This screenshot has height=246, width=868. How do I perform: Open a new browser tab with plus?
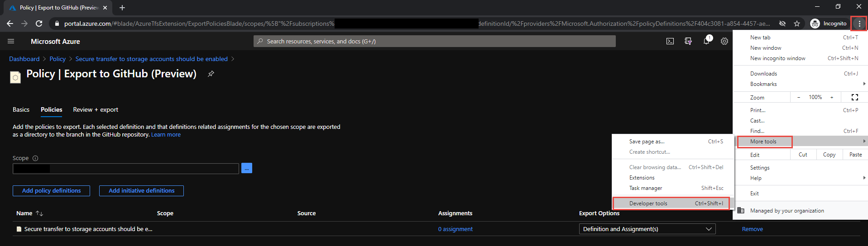(x=122, y=8)
